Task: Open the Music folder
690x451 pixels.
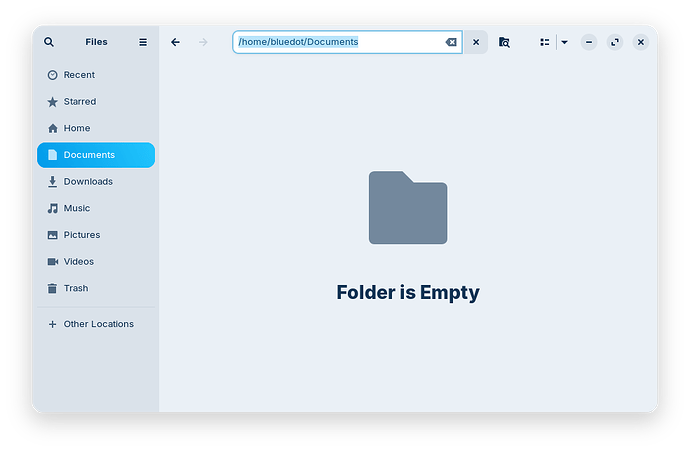Action: [76, 208]
